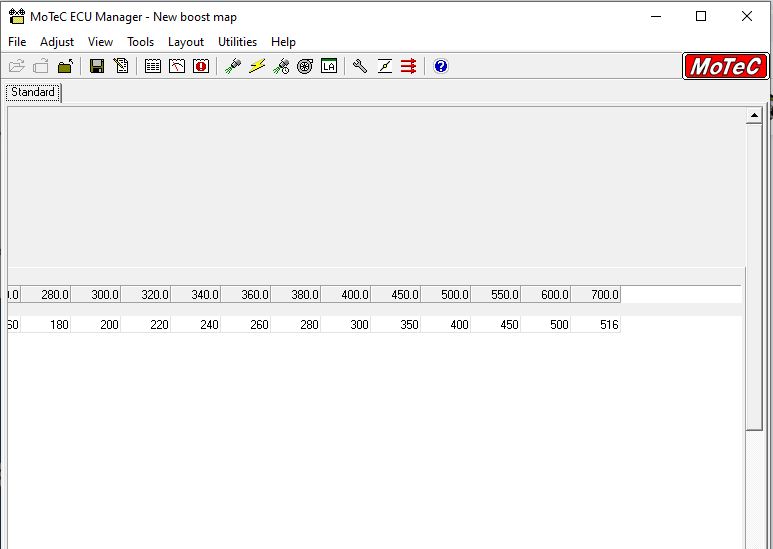773x549 pixels.
Task: Click the vertical scrollbar up arrow
Action: (754, 115)
